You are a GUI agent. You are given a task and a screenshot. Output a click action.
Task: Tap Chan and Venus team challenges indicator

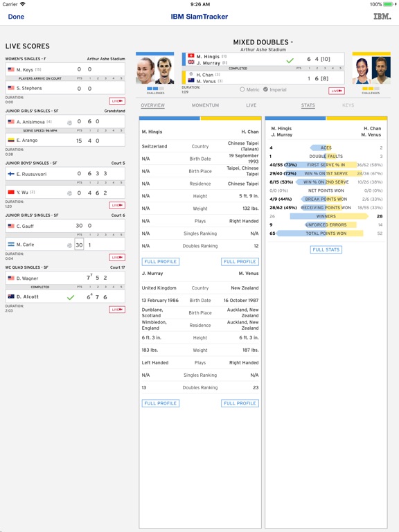(x=371, y=90)
